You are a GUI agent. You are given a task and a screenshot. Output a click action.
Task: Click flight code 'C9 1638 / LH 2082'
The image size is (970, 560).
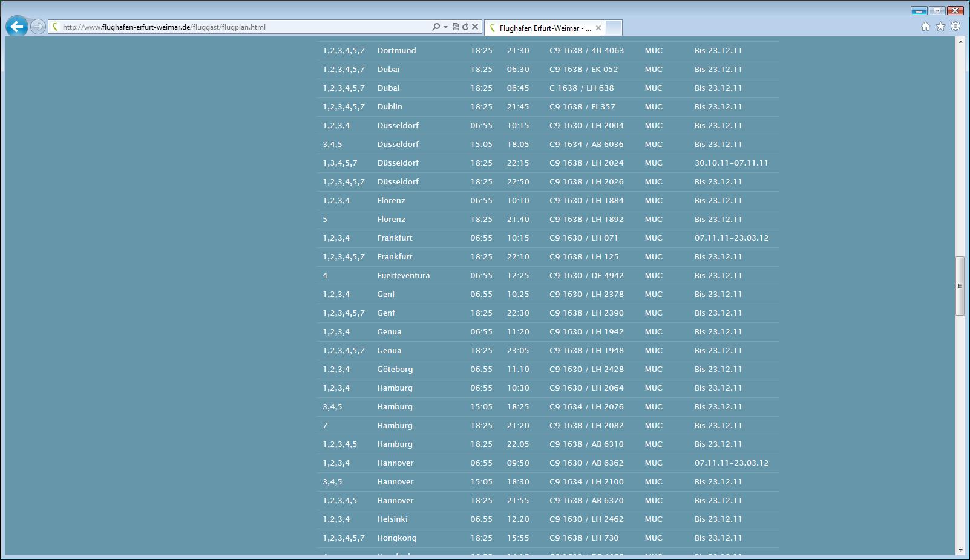click(x=586, y=426)
